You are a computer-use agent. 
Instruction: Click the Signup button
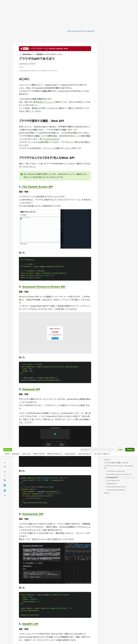pyautogui.click(x=130, y=450)
